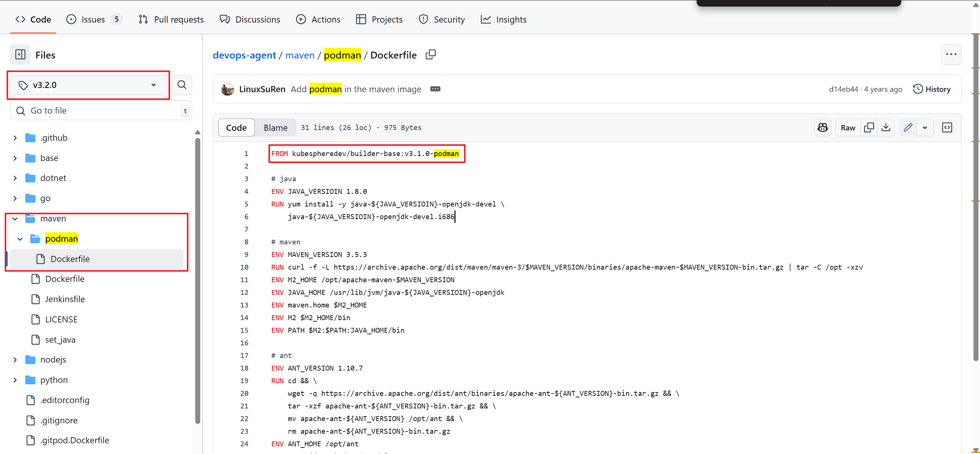The width and height of the screenshot is (980, 454).
Task: Expand the .github folder chevron
Action: [x=15, y=138]
